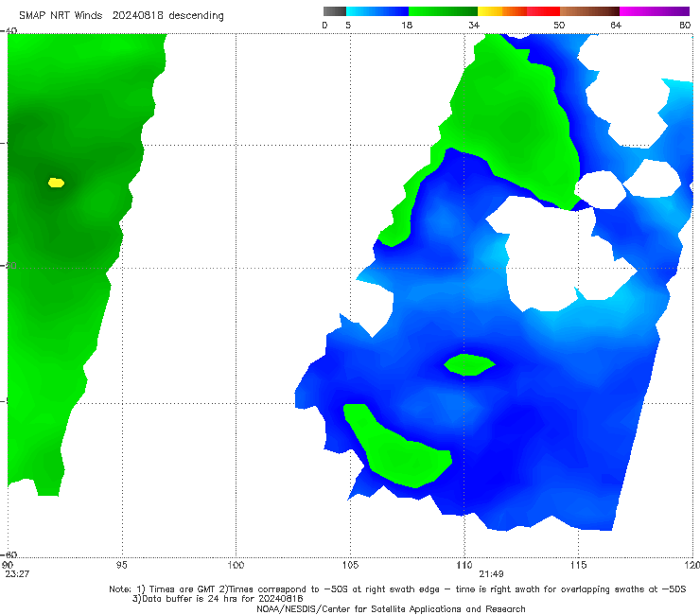
Task: Click the color scale label '34'
Action: pyautogui.click(x=474, y=25)
